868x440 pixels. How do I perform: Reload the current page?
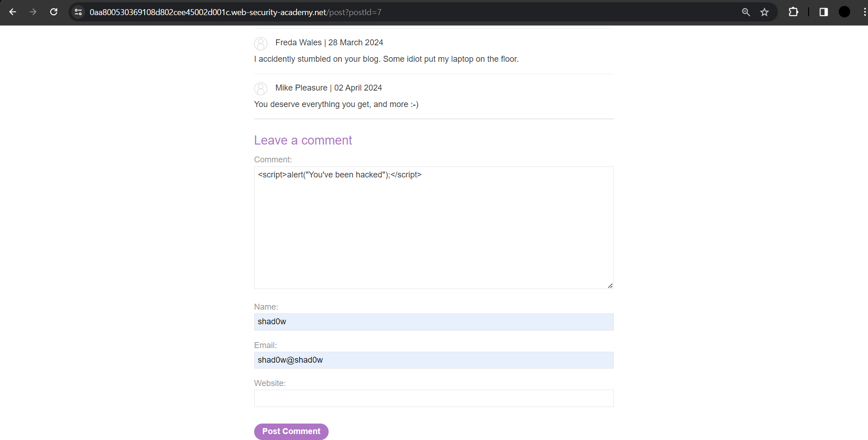[x=53, y=12]
